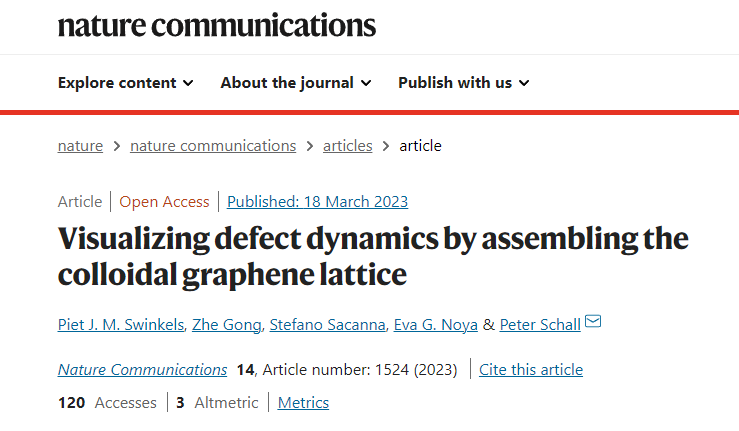Click the envelope icon beside Peter Schall
This screenshot has height=431, width=739.
(x=593, y=322)
